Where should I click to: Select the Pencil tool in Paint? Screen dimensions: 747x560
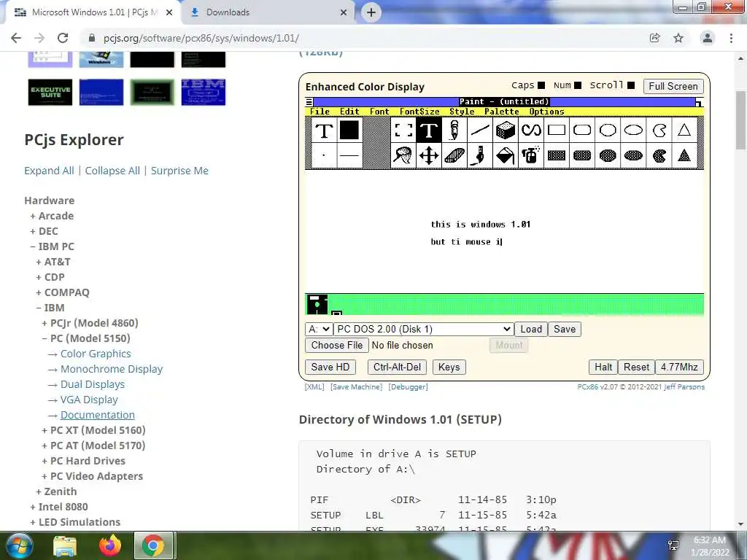(454, 130)
